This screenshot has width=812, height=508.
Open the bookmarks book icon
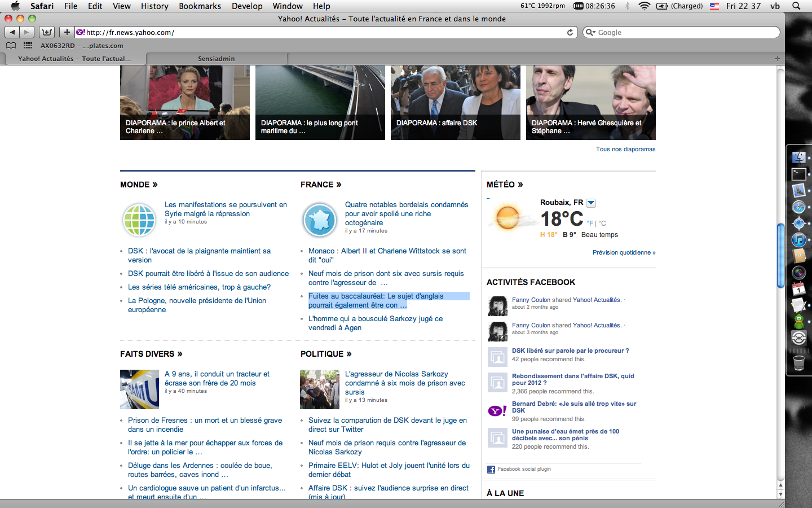11,46
